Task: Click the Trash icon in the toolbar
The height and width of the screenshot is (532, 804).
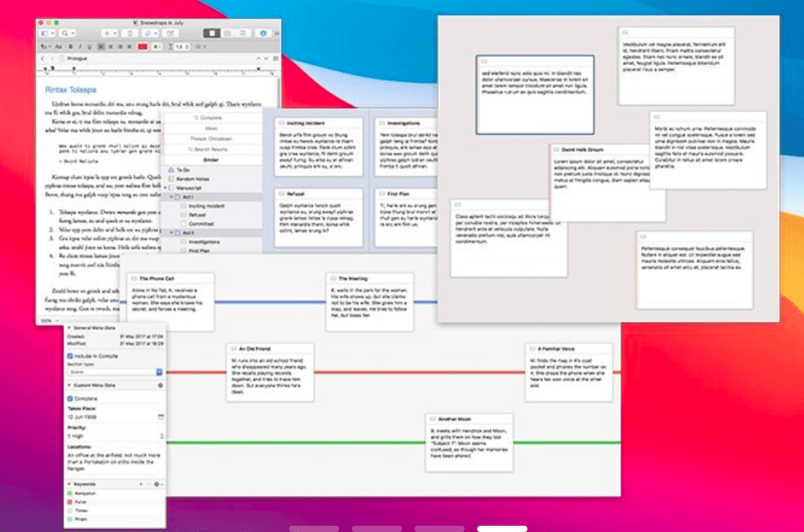Action: click(x=130, y=34)
